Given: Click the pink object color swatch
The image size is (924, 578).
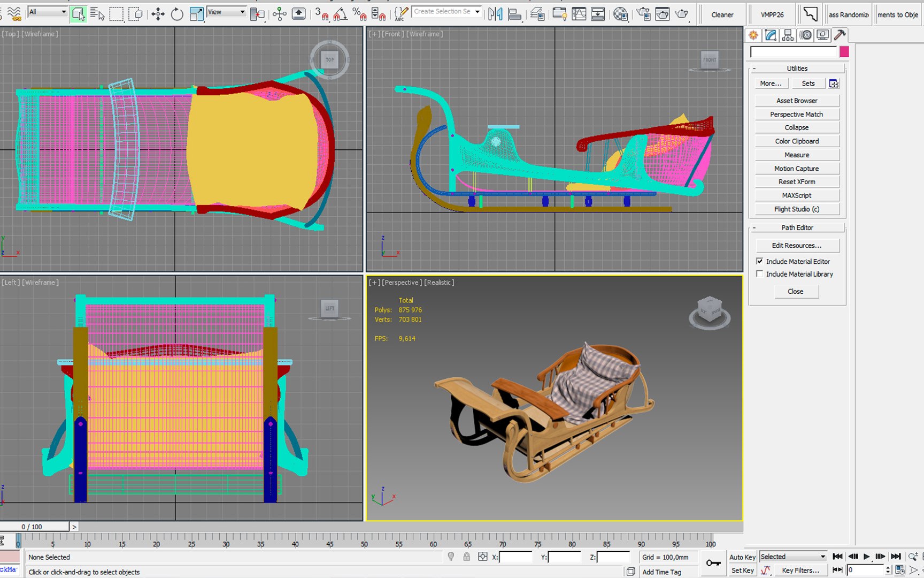Looking at the screenshot, I should 844,52.
